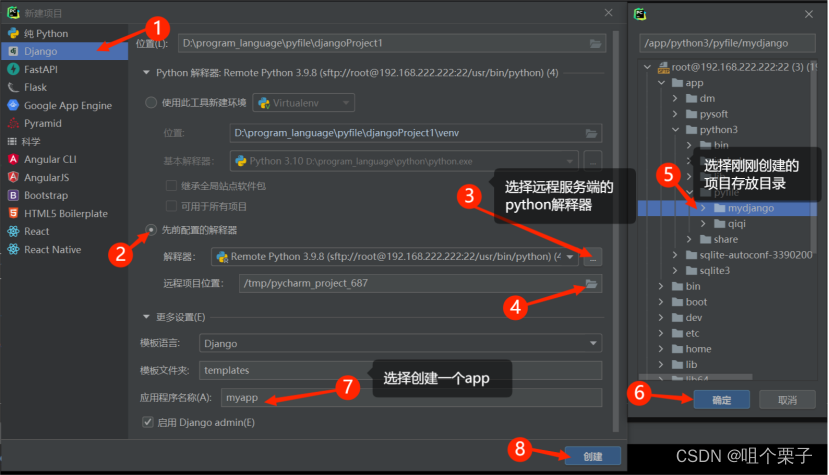Expand qiqi folder node
This screenshot has width=829, height=475.
tap(703, 224)
